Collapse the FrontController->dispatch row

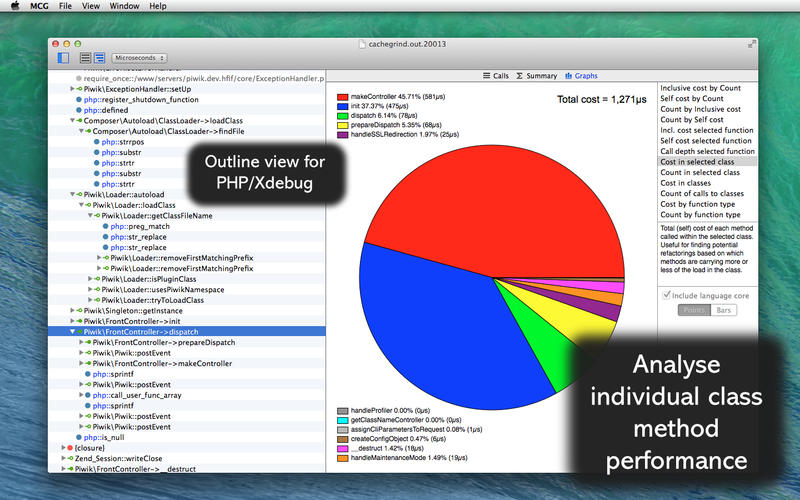point(72,332)
